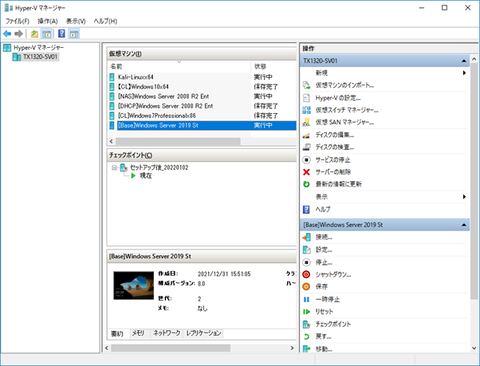The height and width of the screenshot is (366, 480).
Task: Open the ヘルプ(H) menu
Action: (x=105, y=21)
